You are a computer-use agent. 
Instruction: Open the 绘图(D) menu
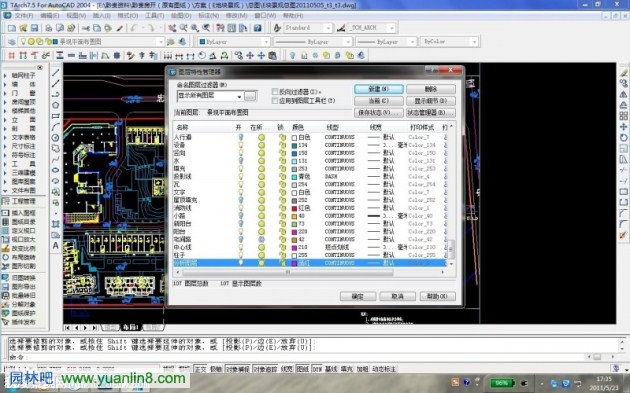point(181,16)
